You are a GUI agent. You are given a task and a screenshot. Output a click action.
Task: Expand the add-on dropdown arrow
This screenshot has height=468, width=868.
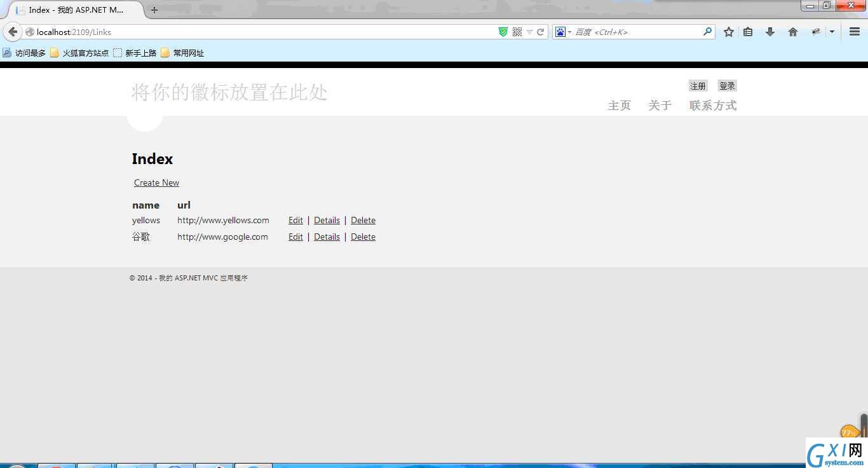point(832,32)
